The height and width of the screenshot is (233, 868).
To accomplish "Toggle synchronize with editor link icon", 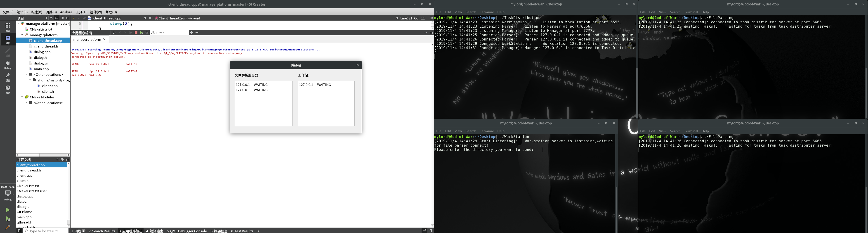I will point(57,18).
